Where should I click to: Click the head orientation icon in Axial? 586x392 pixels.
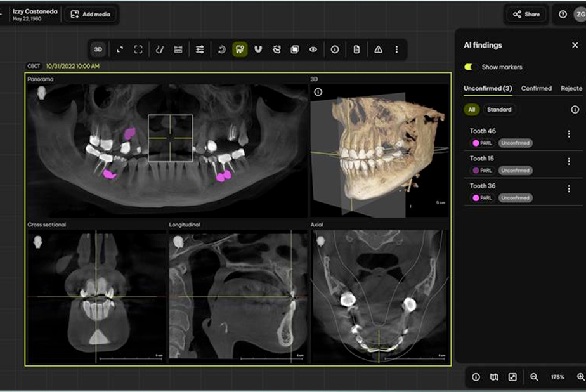click(x=321, y=242)
